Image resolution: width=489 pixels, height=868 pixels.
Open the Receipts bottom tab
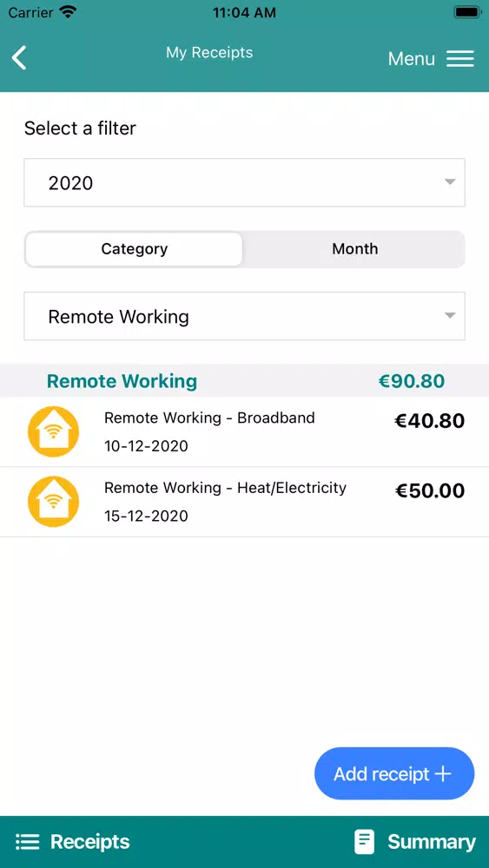[73, 842]
